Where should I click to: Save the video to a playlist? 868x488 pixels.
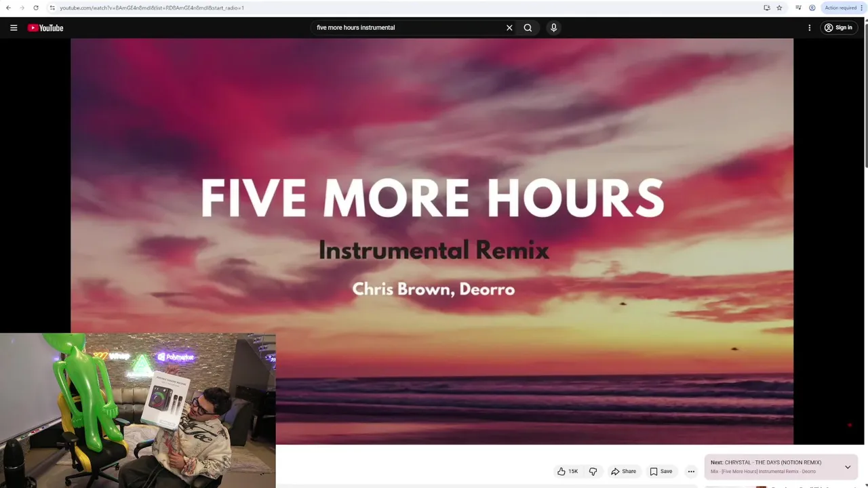[660, 471]
